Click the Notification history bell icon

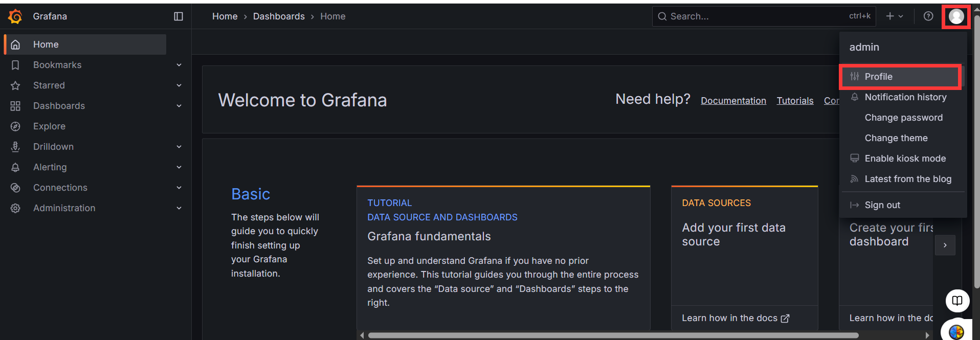[x=855, y=97]
